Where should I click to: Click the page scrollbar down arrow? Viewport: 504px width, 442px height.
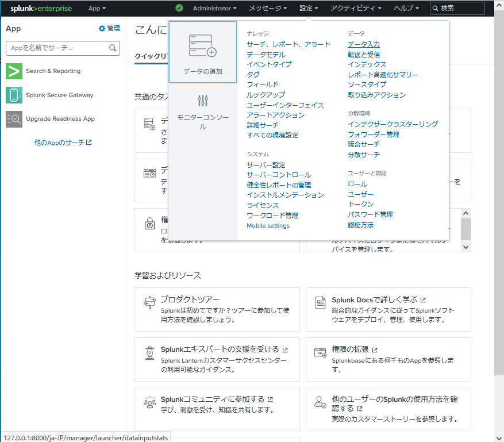pyautogui.click(x=499, y=438)
